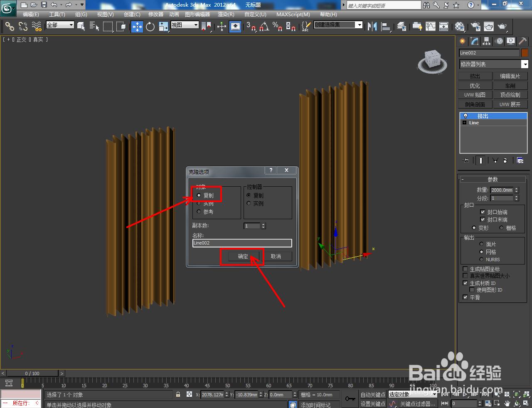The width and height of the screenshot is (532, 408).
Task: Toggle the Percent Snap icon
Action: coord(277,26)
